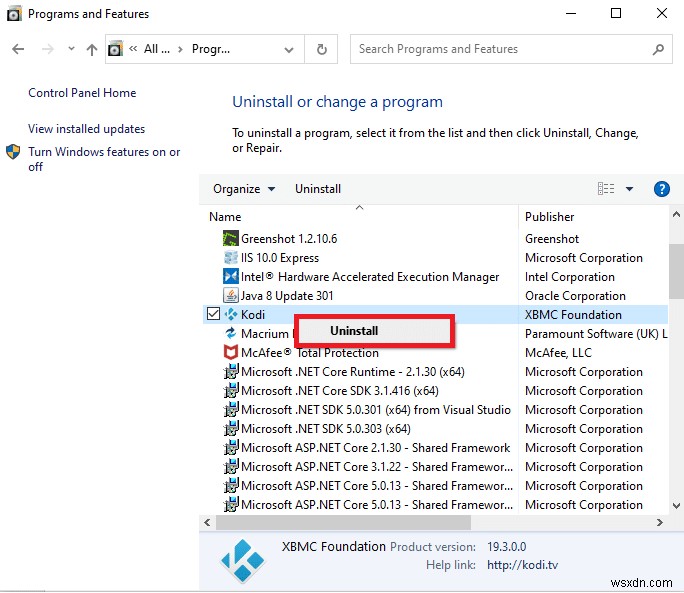Click the XBMC Foundation publisher cell
Viewport: 684px width, 593px height.
(x=573, y=315)
